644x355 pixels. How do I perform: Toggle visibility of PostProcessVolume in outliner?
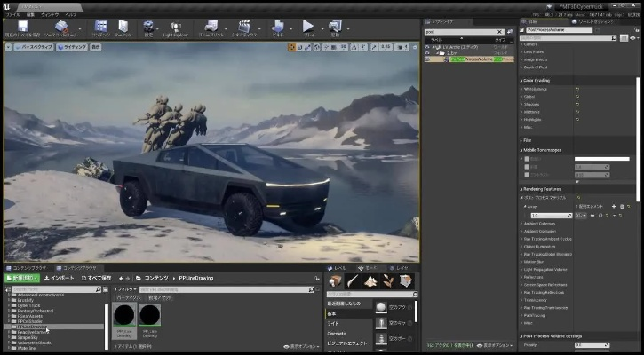pos(426,59)
